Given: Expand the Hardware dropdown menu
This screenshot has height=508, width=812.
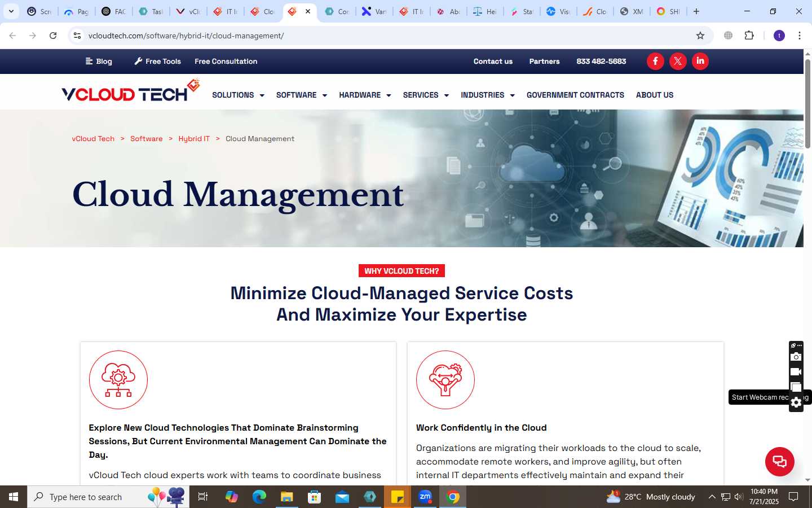Looking at the screenshot, I should coord(365,95).
